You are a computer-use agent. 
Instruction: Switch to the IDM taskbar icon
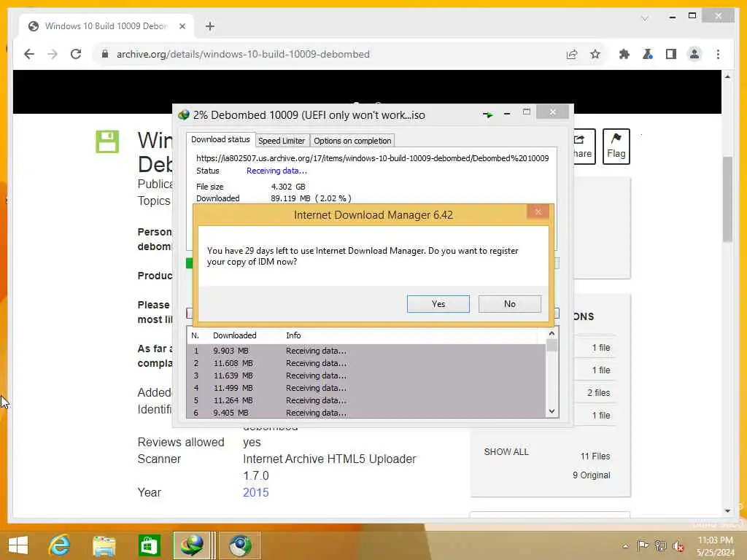click(x=192, y=545)
